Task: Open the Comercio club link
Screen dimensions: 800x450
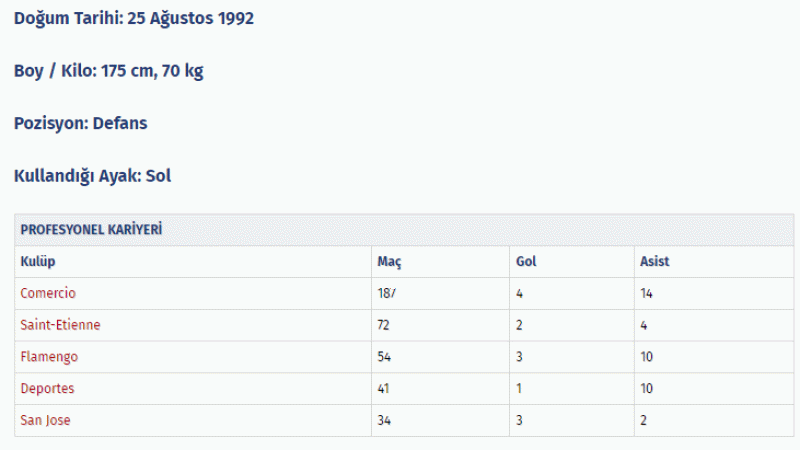Action: (x=48, y=293)
